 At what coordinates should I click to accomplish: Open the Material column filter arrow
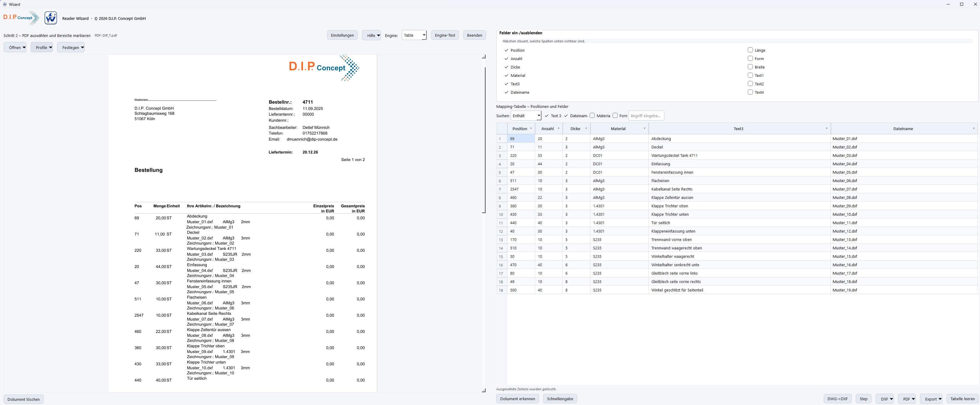[x=644, y=129]
